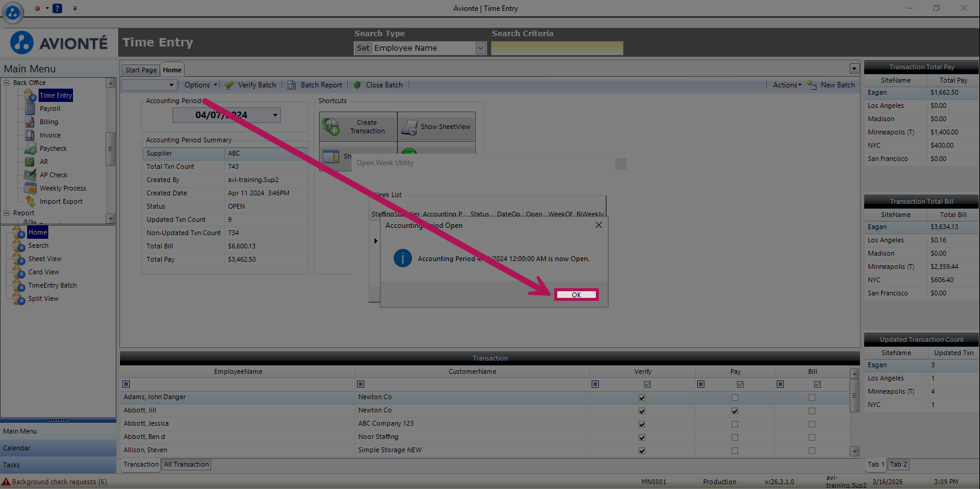Click the Search Criteria input field
The height and width of the screenshot is (489, 980).
point(557,48)
